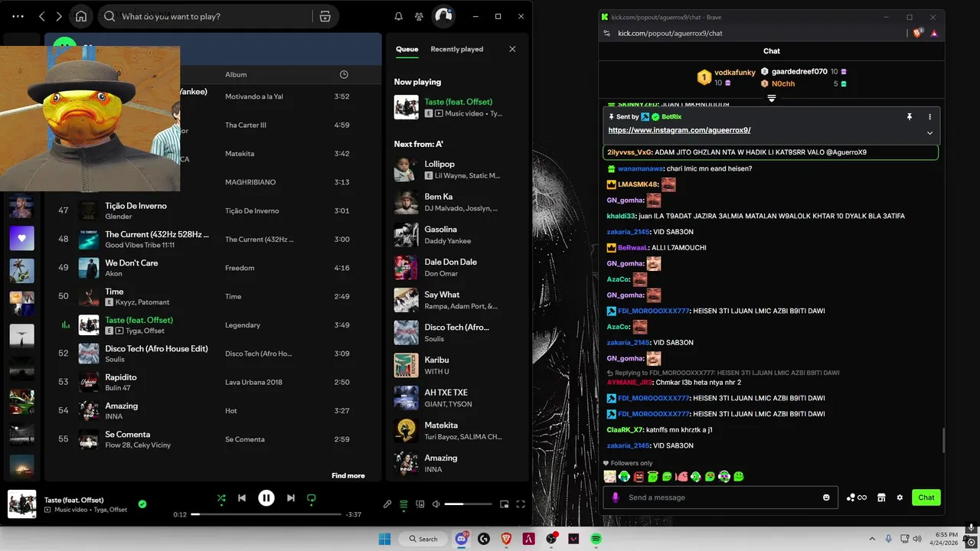Open Discord from the taskbar
This screenshot has width=980, height=551.
(x=462, y=539)
